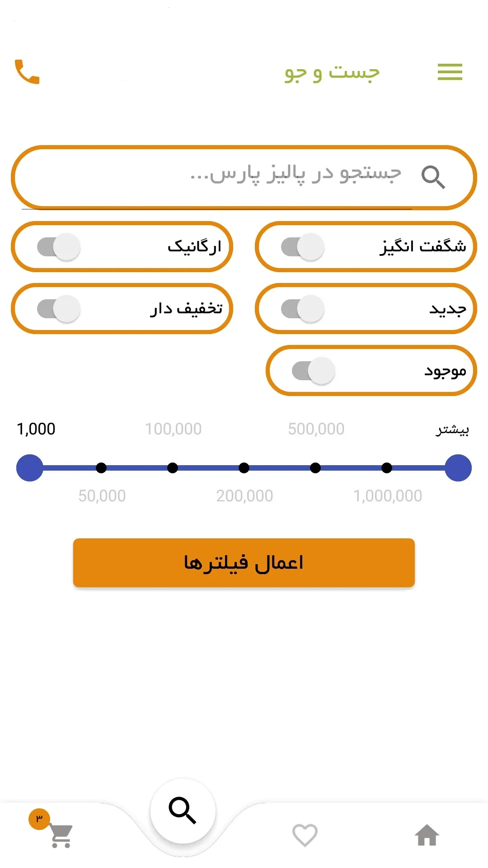Switch on the جدید filter
Image resolution: width=488 pixels, height=868 pixels.
(303, 309)
